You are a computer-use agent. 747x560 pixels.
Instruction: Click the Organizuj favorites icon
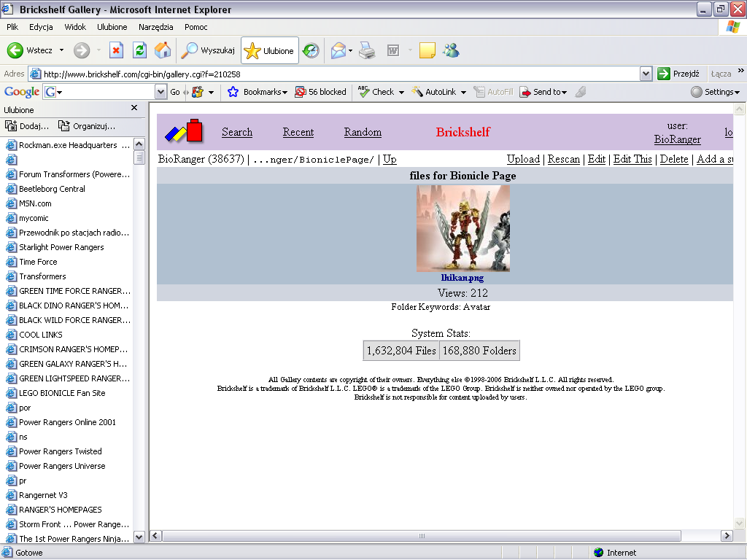(64, 125)
